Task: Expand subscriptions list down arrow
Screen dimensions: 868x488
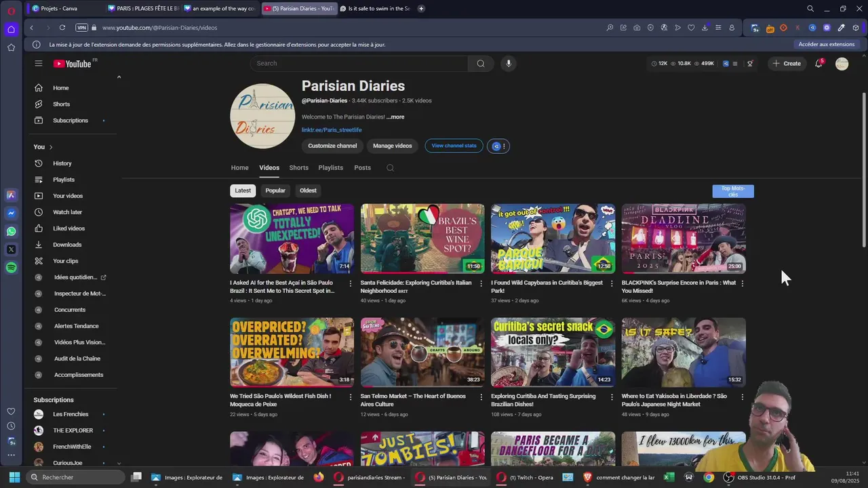Action: point(119,464)
